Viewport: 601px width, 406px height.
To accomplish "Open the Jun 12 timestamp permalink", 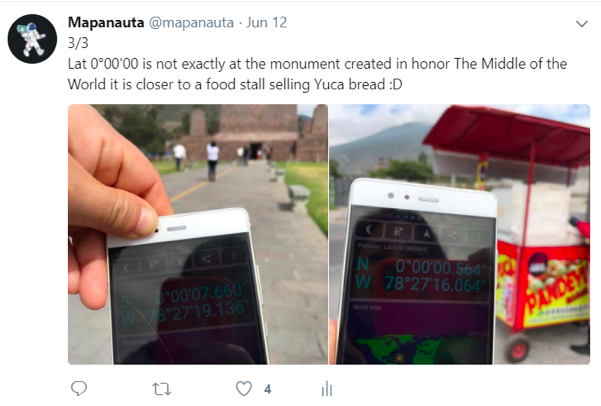I will [x=266, y=22].
